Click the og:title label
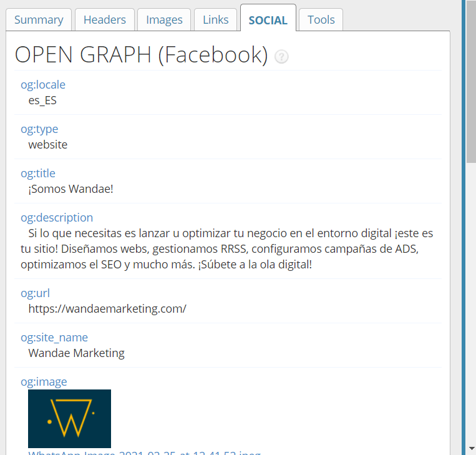Screen dimensions: 476x455 click(x=38, y=174)
